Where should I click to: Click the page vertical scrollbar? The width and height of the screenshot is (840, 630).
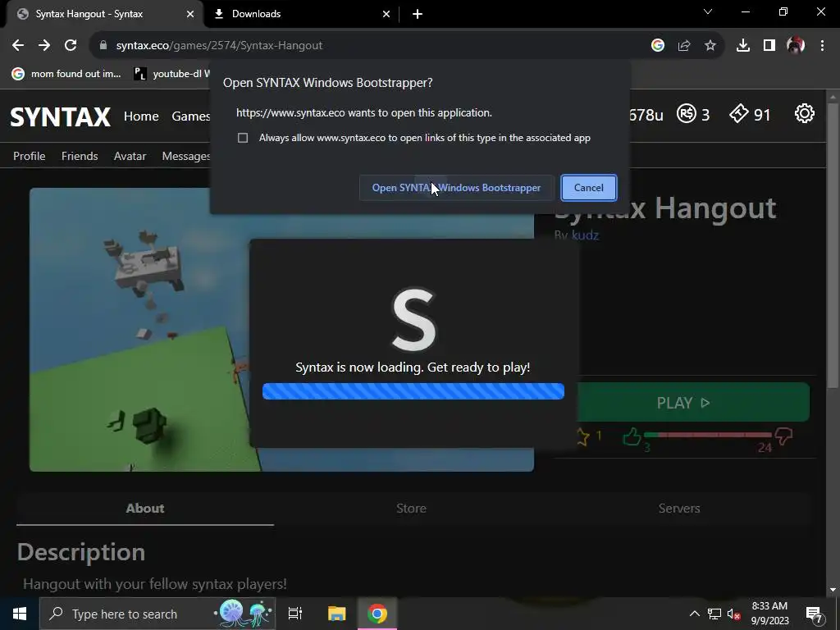[x=832, y=244]
